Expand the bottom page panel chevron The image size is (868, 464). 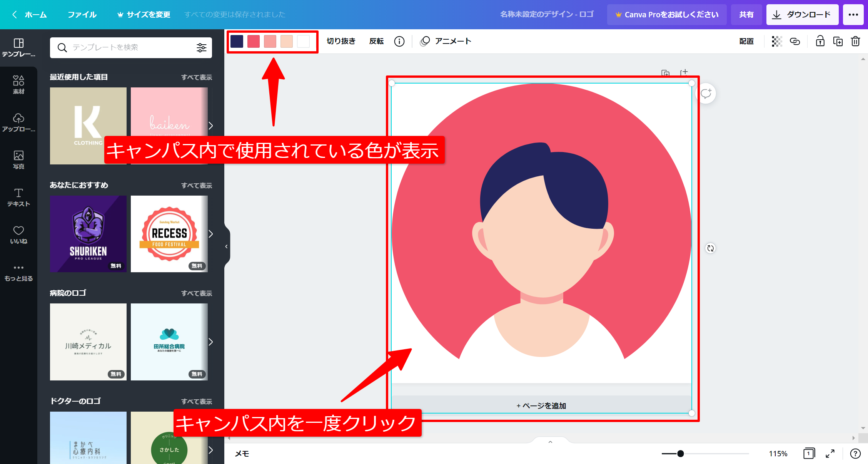[x=550, y=442]
